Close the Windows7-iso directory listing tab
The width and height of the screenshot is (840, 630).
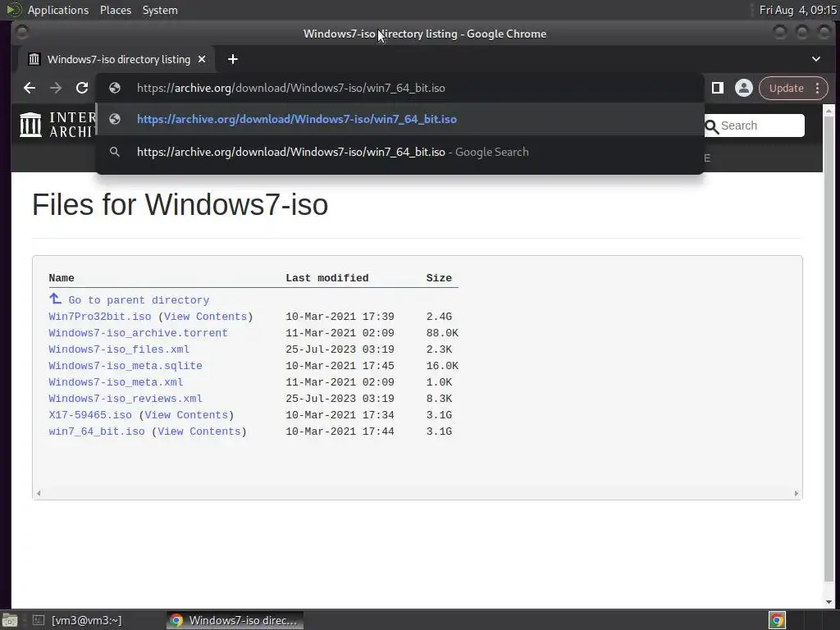tap(202, 59)
